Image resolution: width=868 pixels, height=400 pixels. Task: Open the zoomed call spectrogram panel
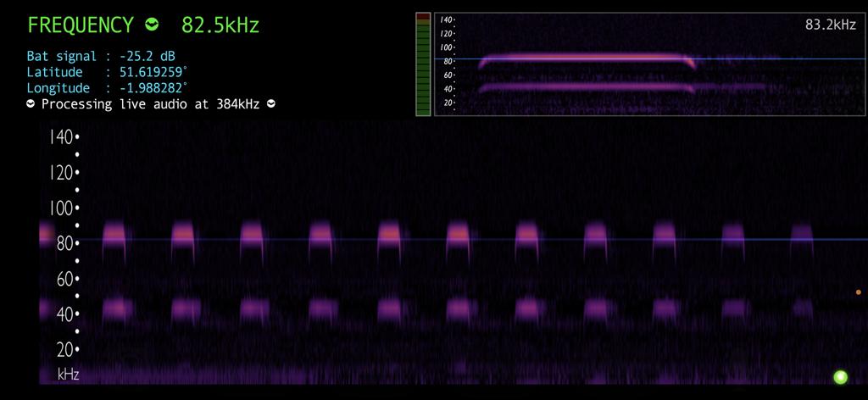pyautogui.click(x=650, y=64)
